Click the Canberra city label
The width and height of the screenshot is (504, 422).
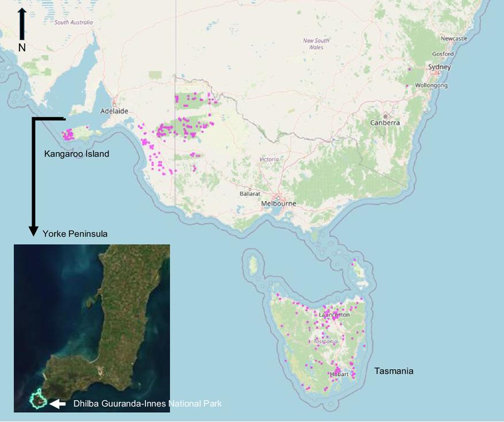pos(385,123)
